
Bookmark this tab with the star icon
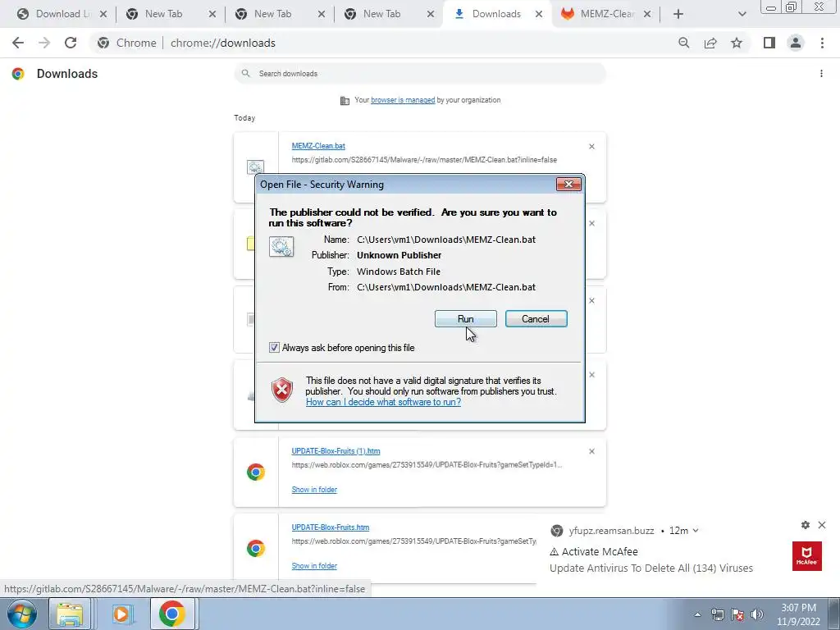tap(737, 43)
